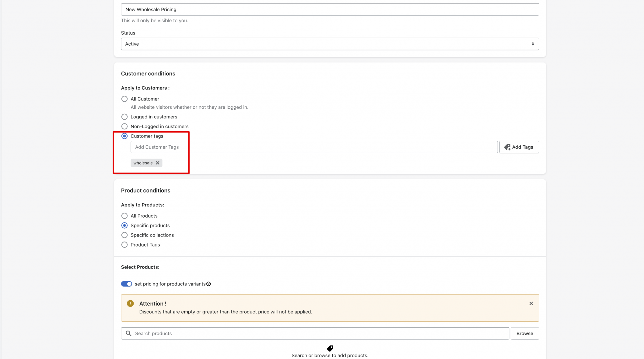
Task: Choose All Products radio option
Action: [125, 216]
